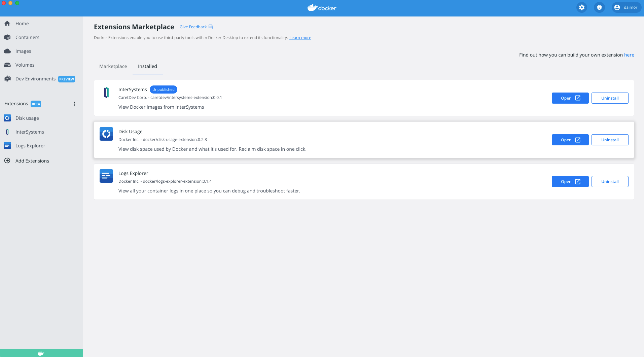644x357 pixels.
Task: Open the Disk Usage extension
Action: [x=570, y=140]
